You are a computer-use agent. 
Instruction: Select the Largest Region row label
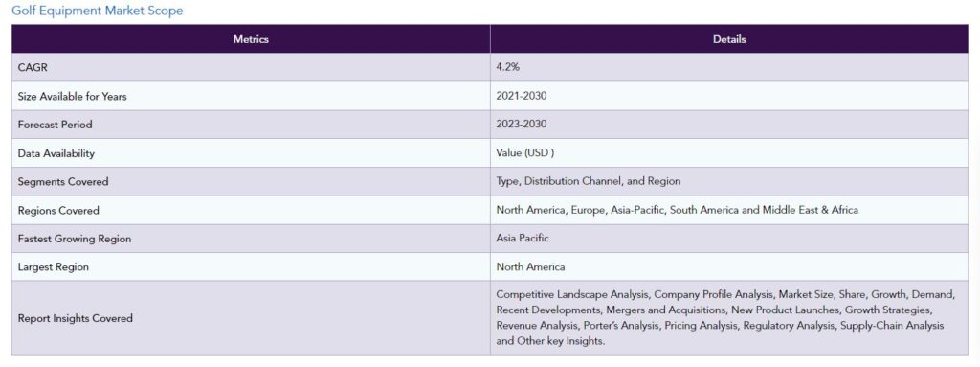[x=54, y=266]
